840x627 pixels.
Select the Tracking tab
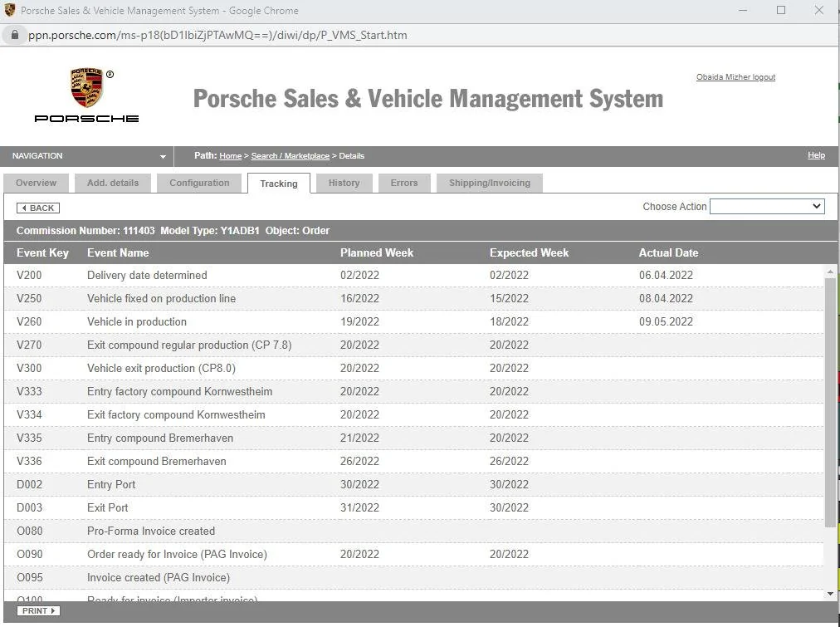279,184
